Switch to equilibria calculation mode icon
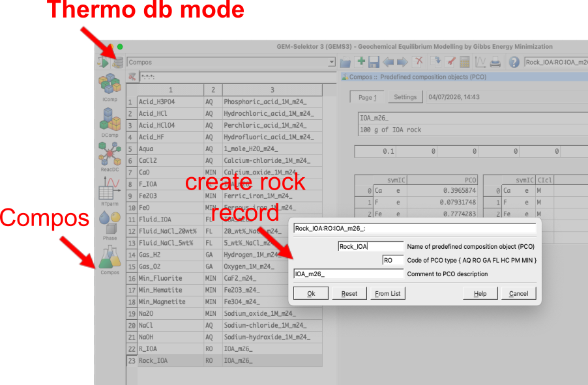This screenshot has width=588, height=385. [103, 62]
